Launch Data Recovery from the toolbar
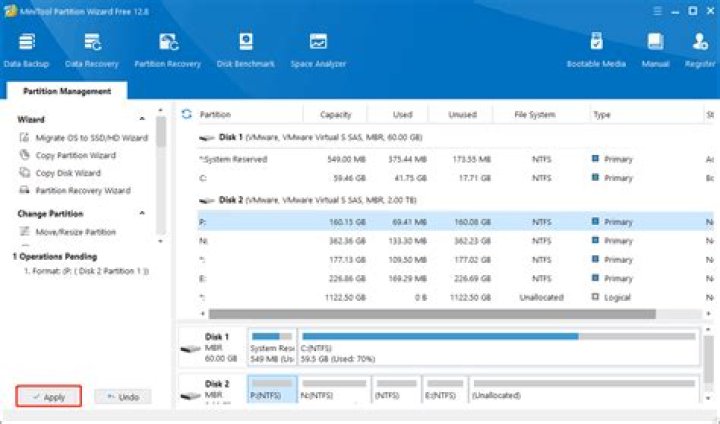The height and width of the screenshot is (424, 720). pyautogui.click(x=92, y=51)
